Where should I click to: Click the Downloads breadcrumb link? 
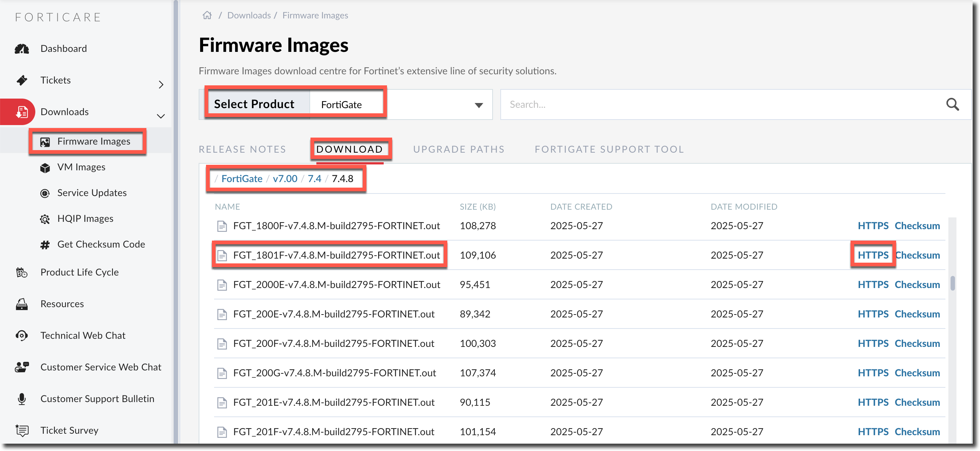(x=249, y=15)
